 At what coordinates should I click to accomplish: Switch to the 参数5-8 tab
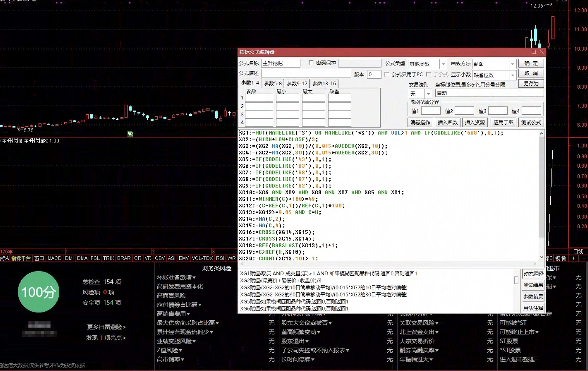(273, 84)
